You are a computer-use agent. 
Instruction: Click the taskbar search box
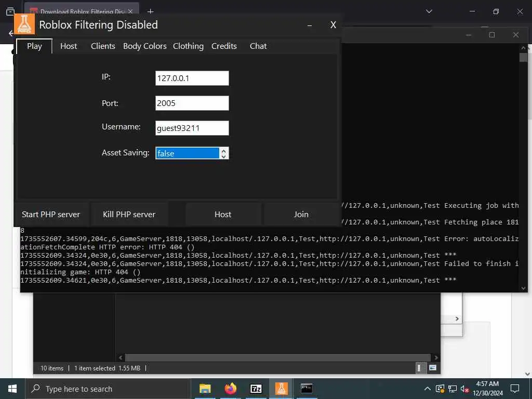108,389
